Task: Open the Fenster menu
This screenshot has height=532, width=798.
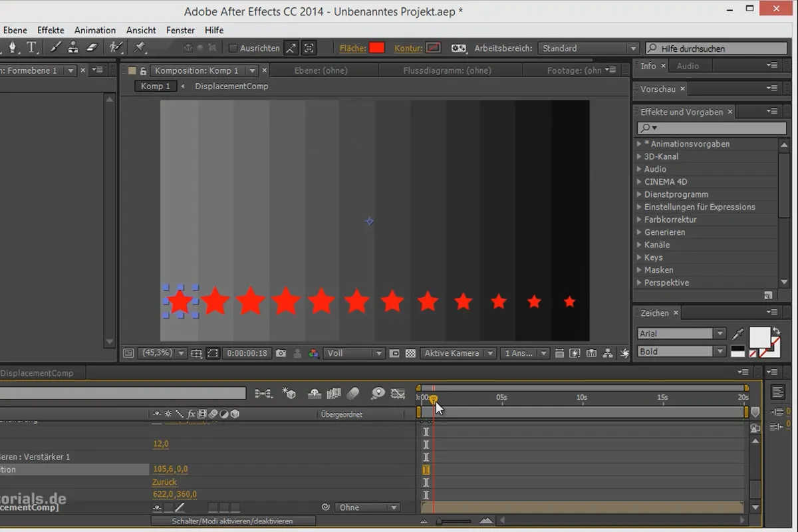Action: [180, 30]
